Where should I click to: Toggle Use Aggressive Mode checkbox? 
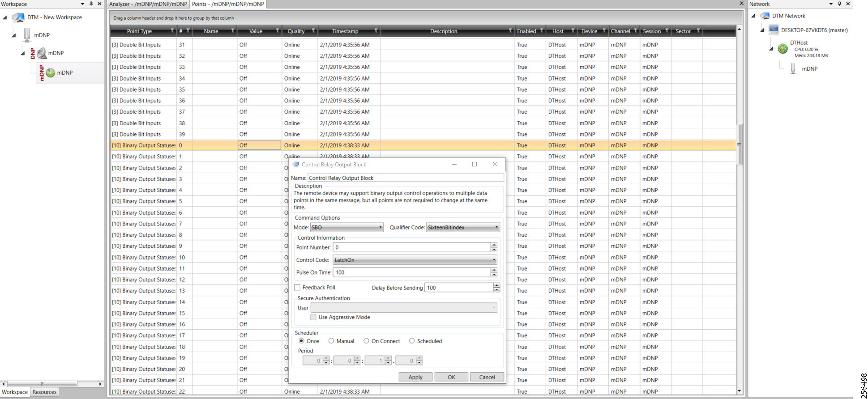[x=313, y=317]
